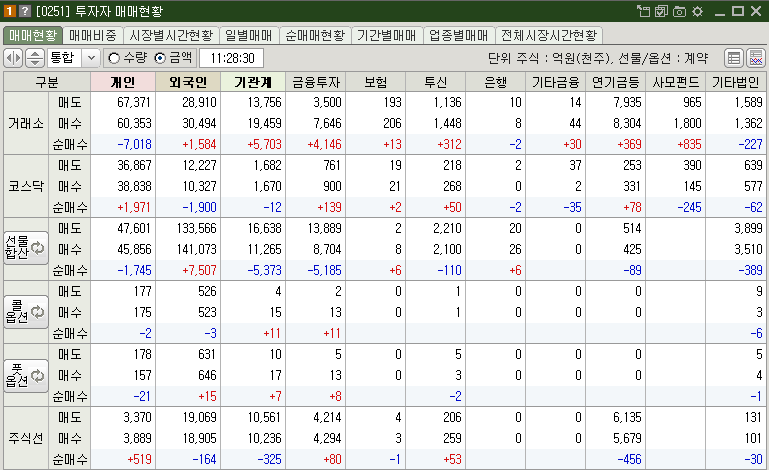Open the gear settings icon

(x=697, y=11)
